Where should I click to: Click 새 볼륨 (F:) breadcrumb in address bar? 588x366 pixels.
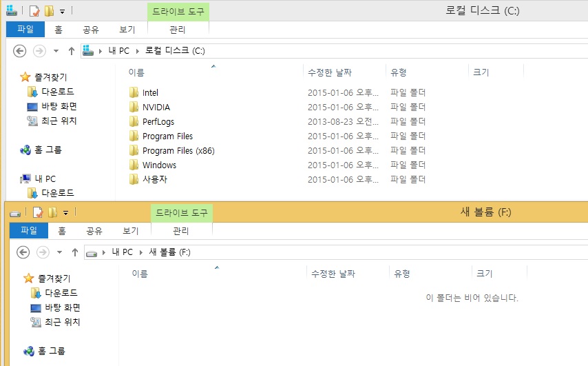170,252
